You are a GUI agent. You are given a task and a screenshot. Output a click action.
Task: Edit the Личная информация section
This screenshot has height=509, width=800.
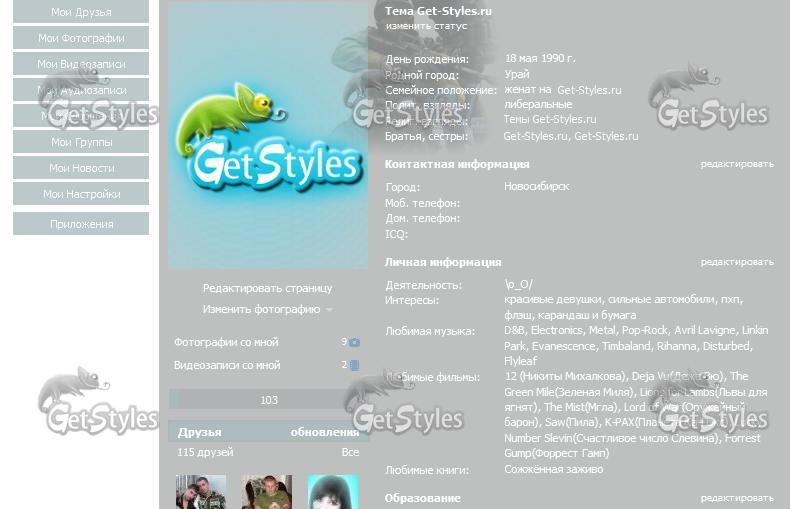point(736,262)
